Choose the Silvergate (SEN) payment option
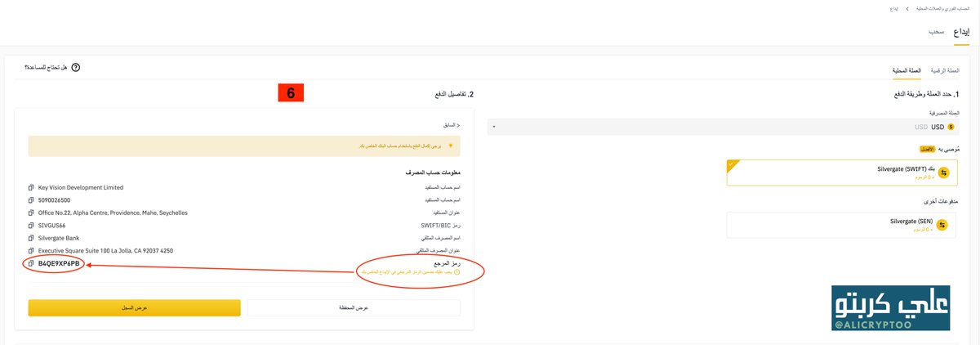This screenshot has height=345, width=980. click(843, 225)
